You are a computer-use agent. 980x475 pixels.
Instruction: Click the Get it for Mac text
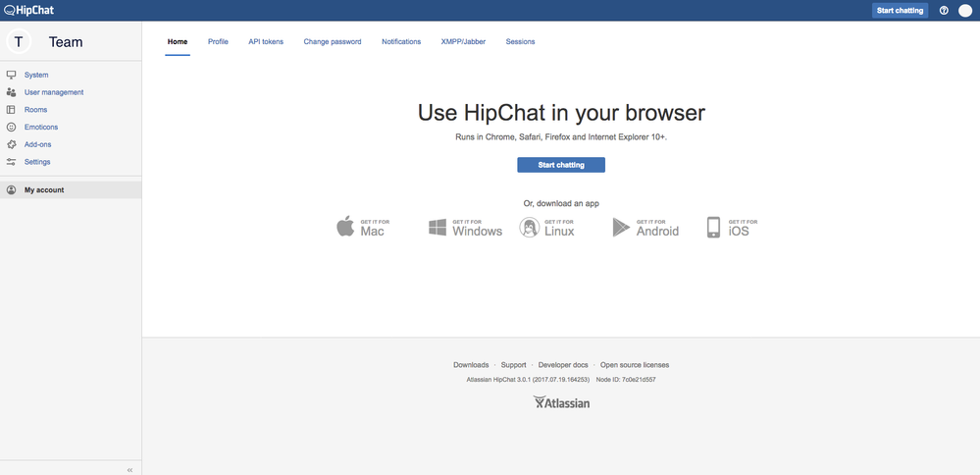[375, 228]
